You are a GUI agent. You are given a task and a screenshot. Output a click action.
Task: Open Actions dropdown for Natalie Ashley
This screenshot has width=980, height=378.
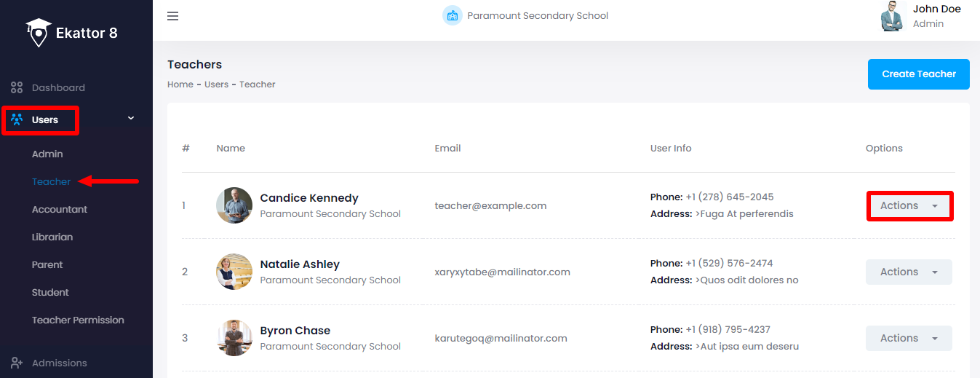coord(909,272)
